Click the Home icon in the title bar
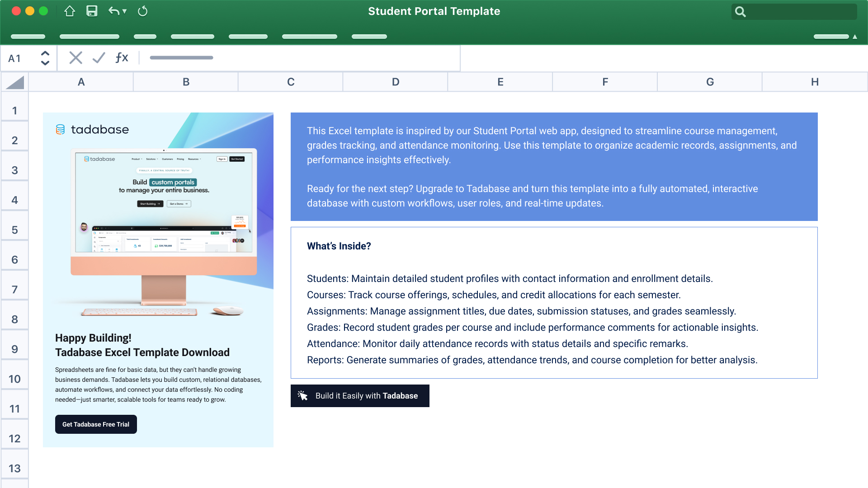This screenshot has height=488, width=868. (69, 11)
